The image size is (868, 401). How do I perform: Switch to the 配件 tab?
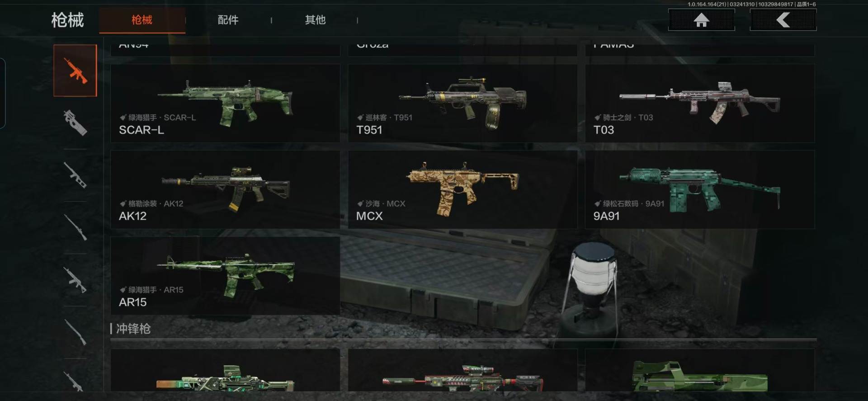[x=228, y=20]
